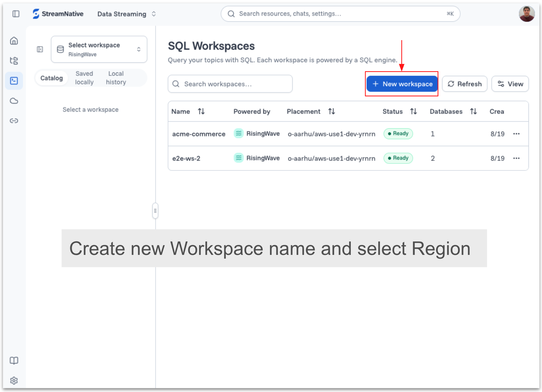542x392 pixels.
Task: Grab the panel divider handle
Action: (x=155, y=211)
